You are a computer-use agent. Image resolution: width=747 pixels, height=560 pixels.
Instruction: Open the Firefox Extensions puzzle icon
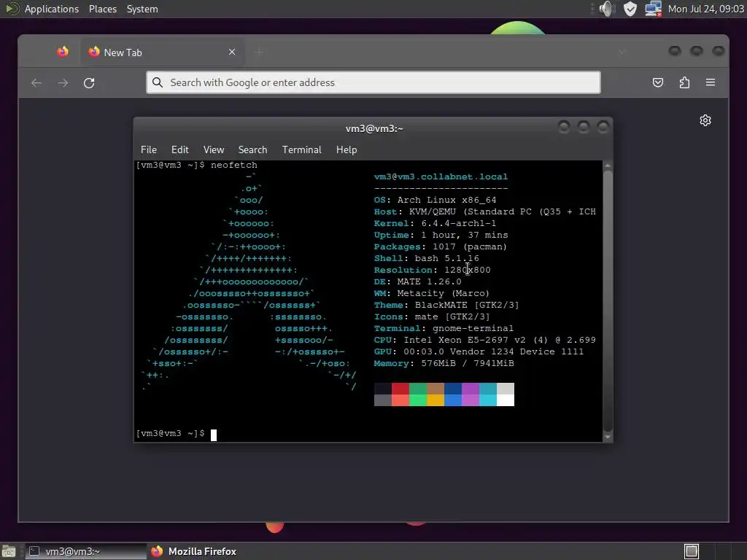point(684,82)
